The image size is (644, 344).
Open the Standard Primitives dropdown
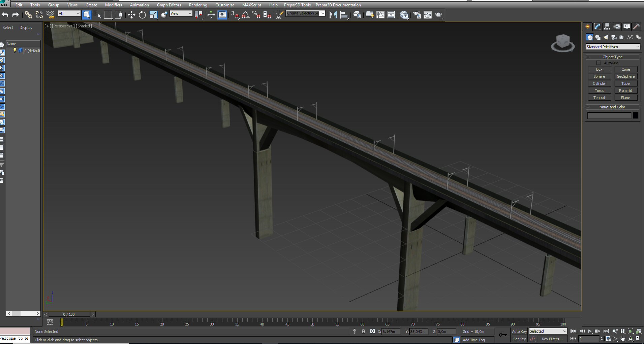click(613, 47)
